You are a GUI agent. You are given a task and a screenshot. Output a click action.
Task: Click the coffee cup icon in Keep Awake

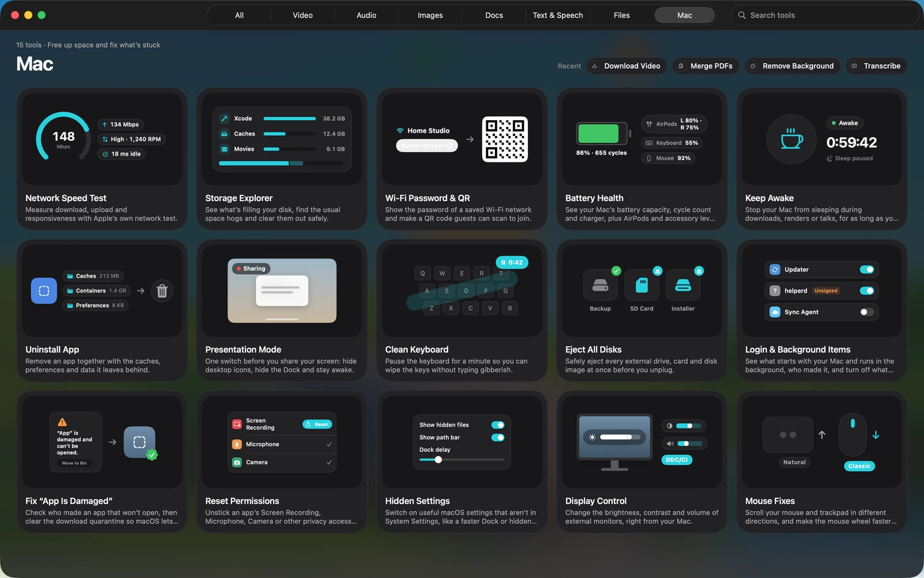click(x=791, y=139)
